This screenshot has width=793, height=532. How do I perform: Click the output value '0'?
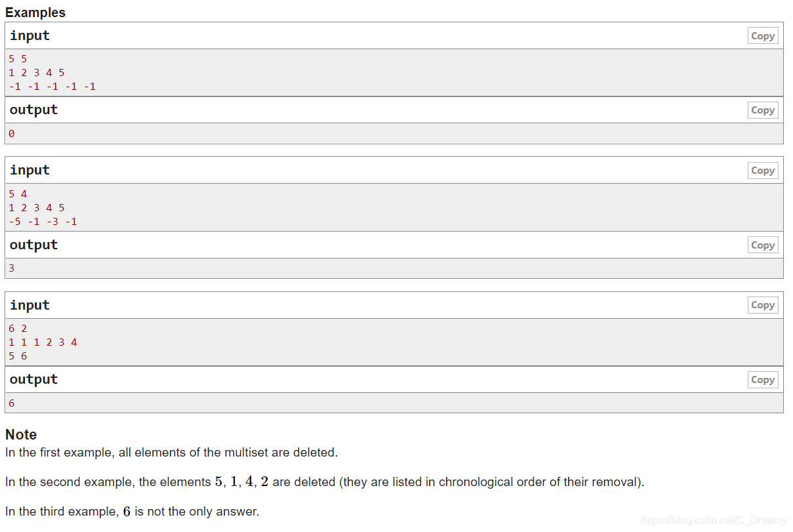10,133
